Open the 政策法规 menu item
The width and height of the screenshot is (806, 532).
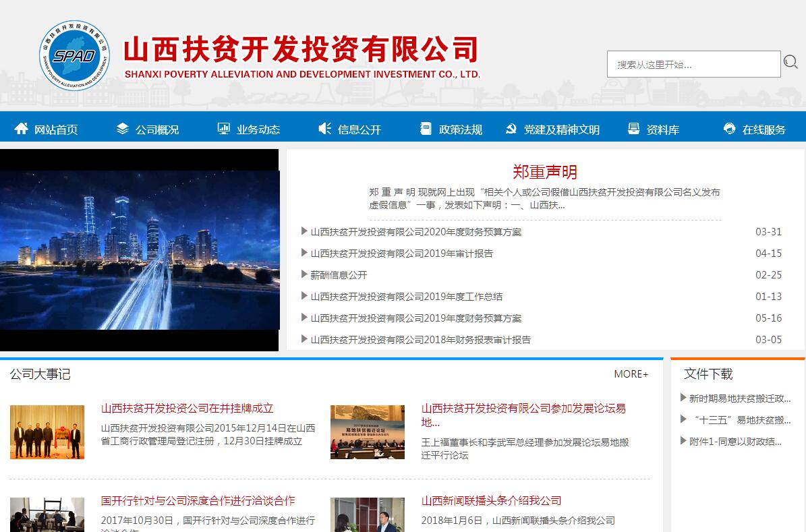pos(460,129)
